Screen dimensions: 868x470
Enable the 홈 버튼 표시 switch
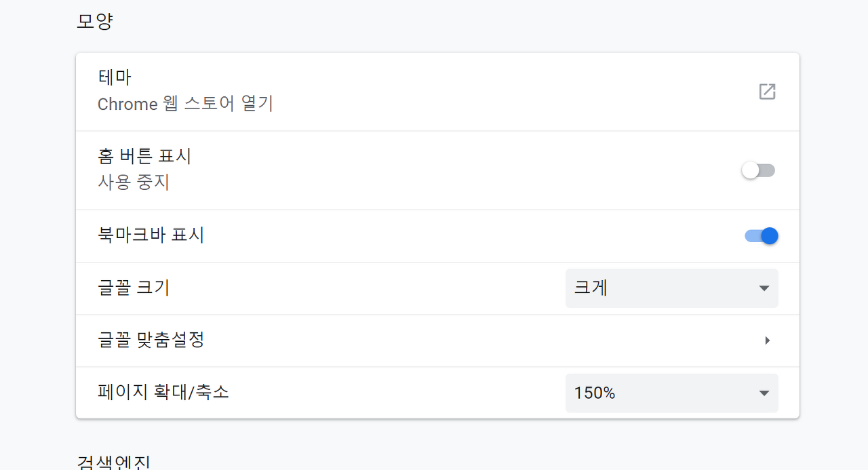click(x=758, y=170)
